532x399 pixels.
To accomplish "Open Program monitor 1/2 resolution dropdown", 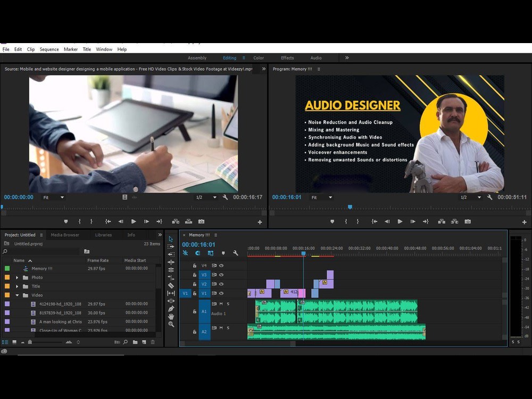I will (x=471, y=197).
